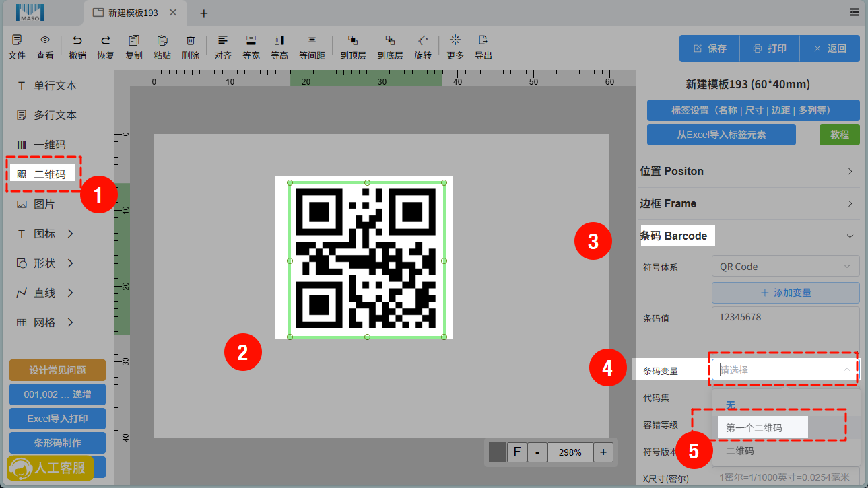Click the gray color swatch by zoom
Image resolution: width=868 pixels, height=488 pixels.
point(497,452)
